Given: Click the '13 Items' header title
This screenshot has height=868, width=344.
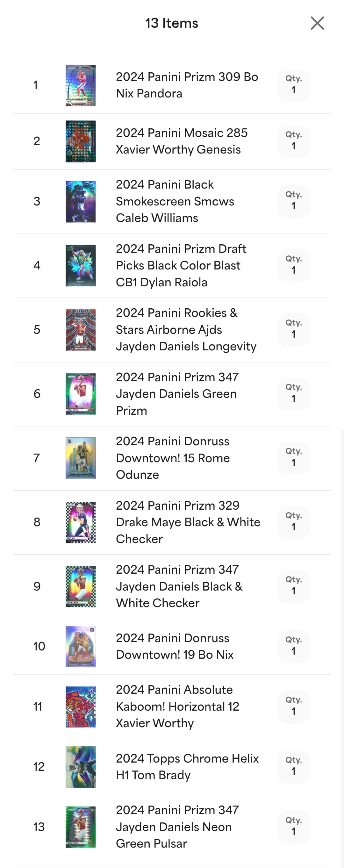Looking at the screenshot, I should click(171, 23).
